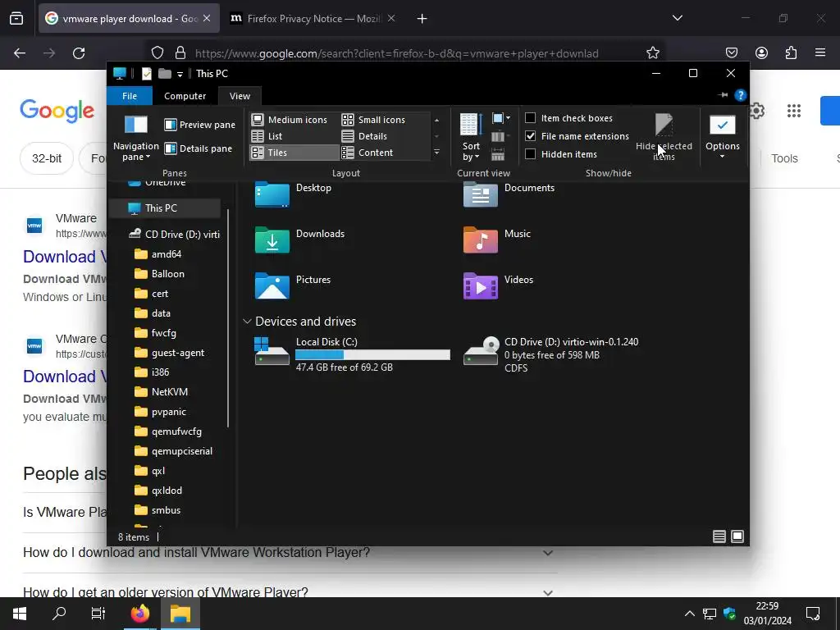Open the Documents folder
This screenshot has height=630, width=840.
[509, 194]
